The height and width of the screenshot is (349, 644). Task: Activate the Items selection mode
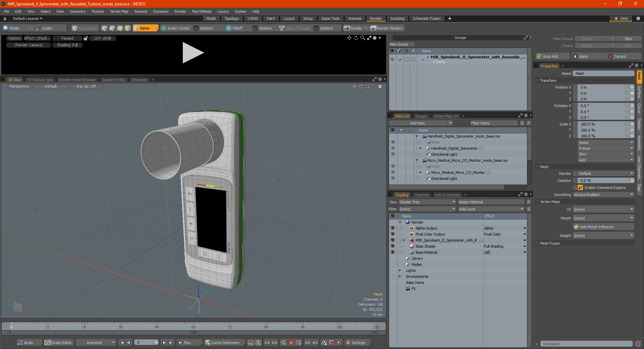(145, 28)
